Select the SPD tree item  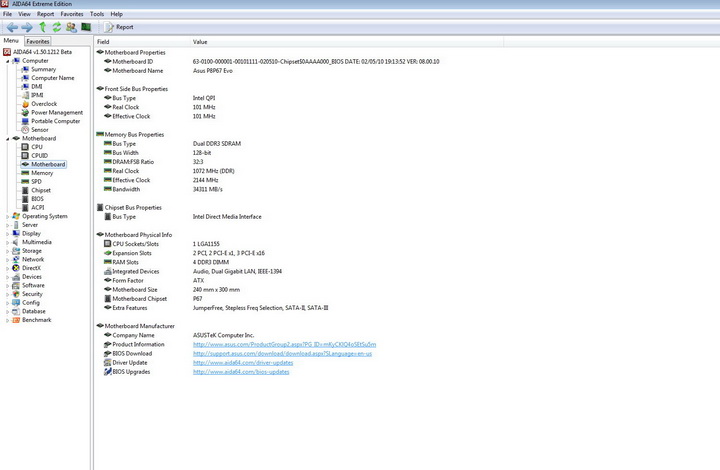pyautogui.click(x=36, y=182)
